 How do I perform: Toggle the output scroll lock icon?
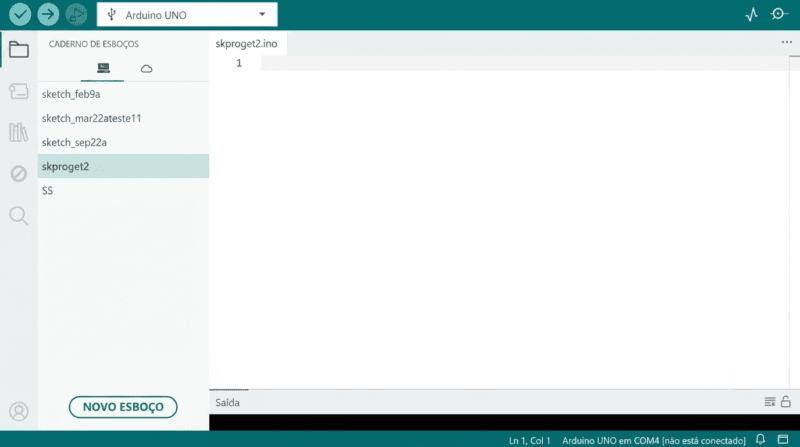[786, 402]
